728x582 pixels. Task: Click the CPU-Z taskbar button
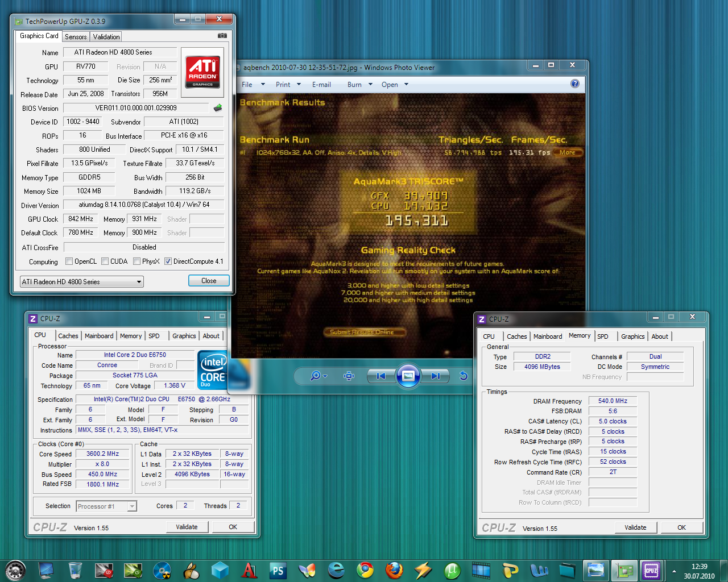pyautogui.click(x=652, y=570)
